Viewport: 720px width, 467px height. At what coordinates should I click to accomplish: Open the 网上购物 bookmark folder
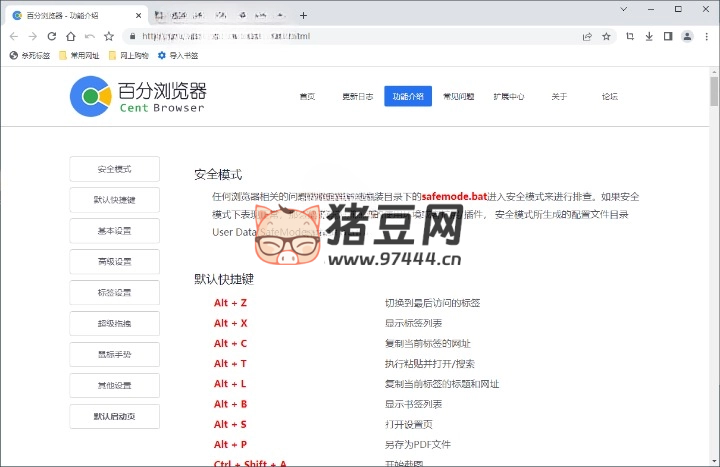[x=126, y=56]
